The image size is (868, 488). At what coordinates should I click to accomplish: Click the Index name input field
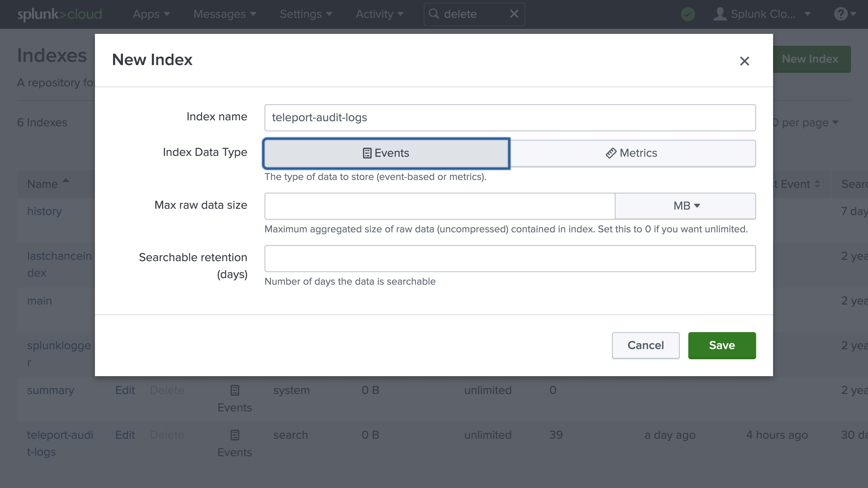pyautogui.click(x=510, y=118)
